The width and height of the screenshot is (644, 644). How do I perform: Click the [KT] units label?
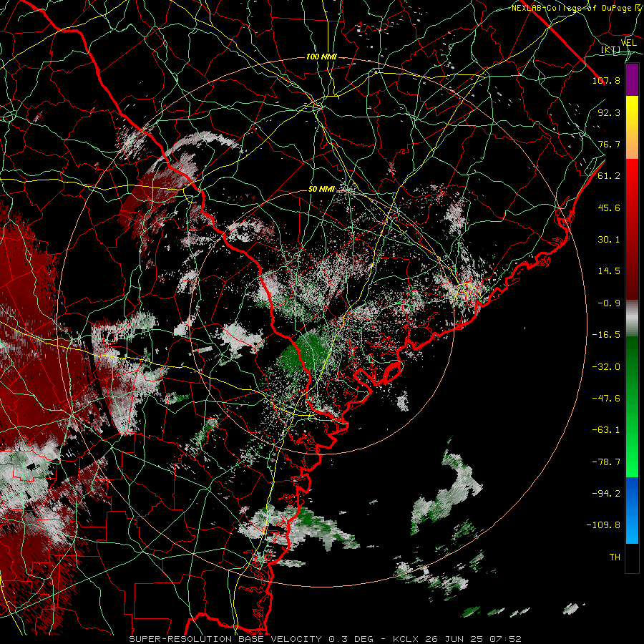[611, 50]
